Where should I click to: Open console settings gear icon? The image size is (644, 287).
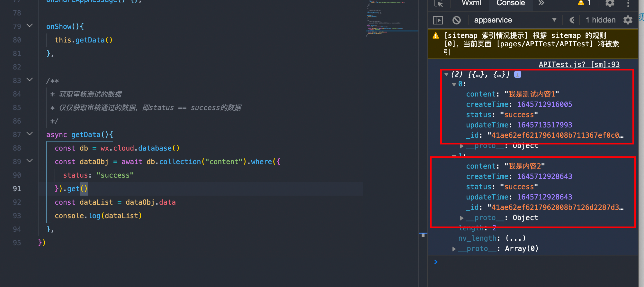click(628, 20)
